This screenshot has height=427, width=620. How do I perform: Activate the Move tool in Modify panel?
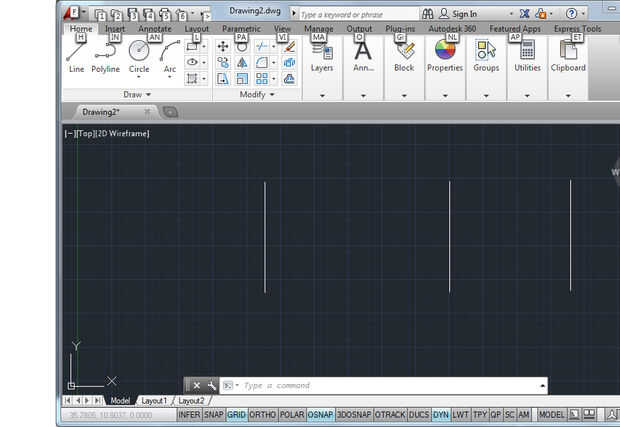coord(223,47)
